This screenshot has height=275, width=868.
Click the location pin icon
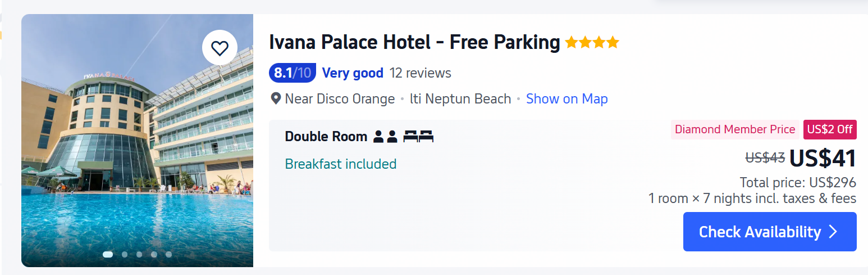[276, 99]
